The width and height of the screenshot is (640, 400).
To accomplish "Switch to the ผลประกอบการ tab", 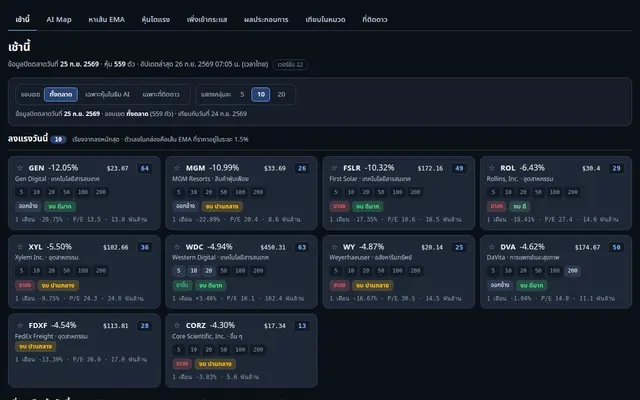I will pyautogui.click(x=266, y=20).
